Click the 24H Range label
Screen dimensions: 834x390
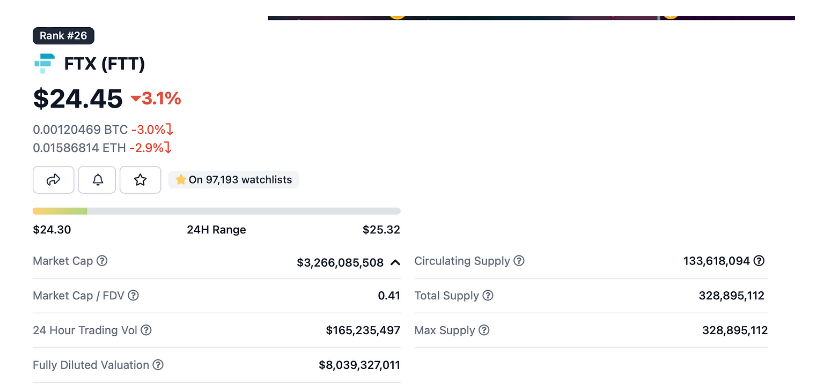point(216,230)
